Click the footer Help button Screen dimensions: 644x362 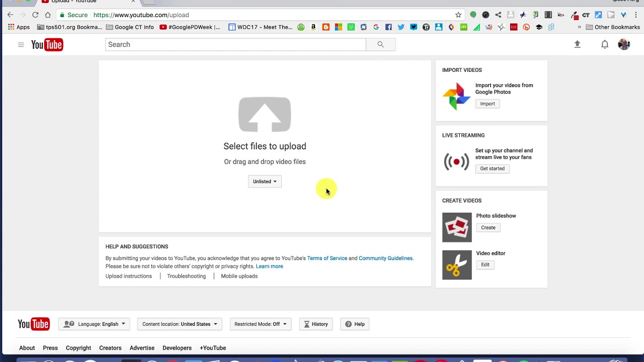tap(355, 324)
